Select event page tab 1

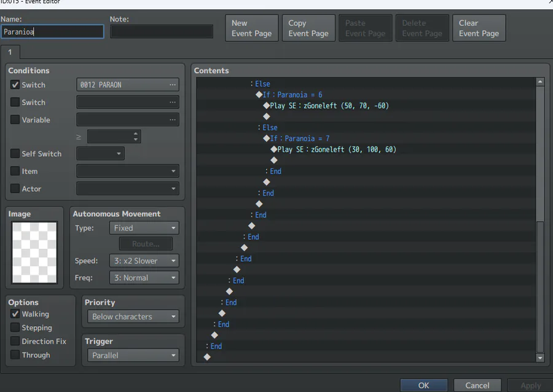tap(10, 52)
